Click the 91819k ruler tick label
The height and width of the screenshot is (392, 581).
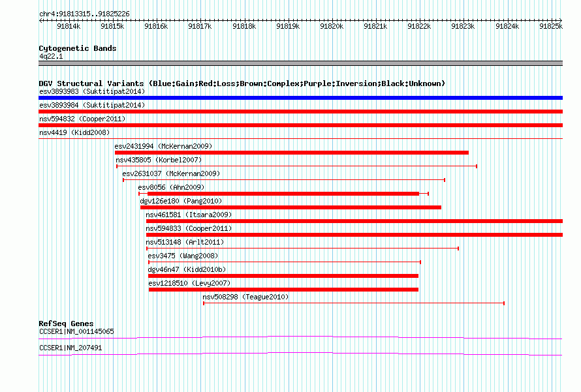288,26
